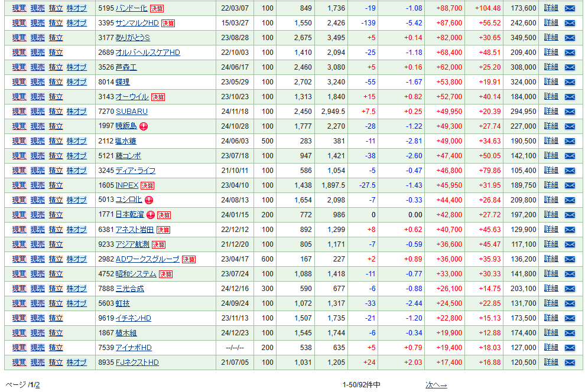Click the mail icon in the 藤コンポ row
585x392 pixels.
pyautogui.click(x=570, y=156)
